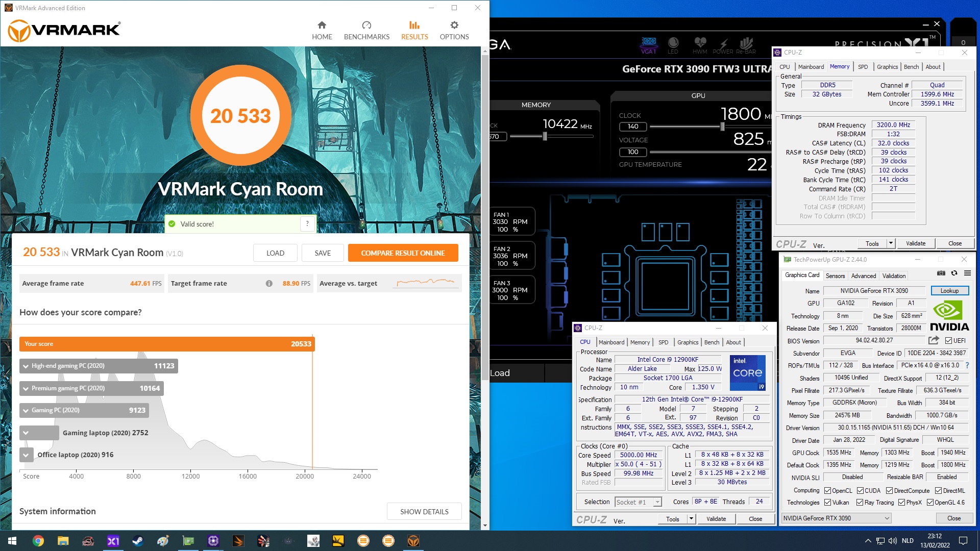Open Steam from the taskbar

(138, 541)
